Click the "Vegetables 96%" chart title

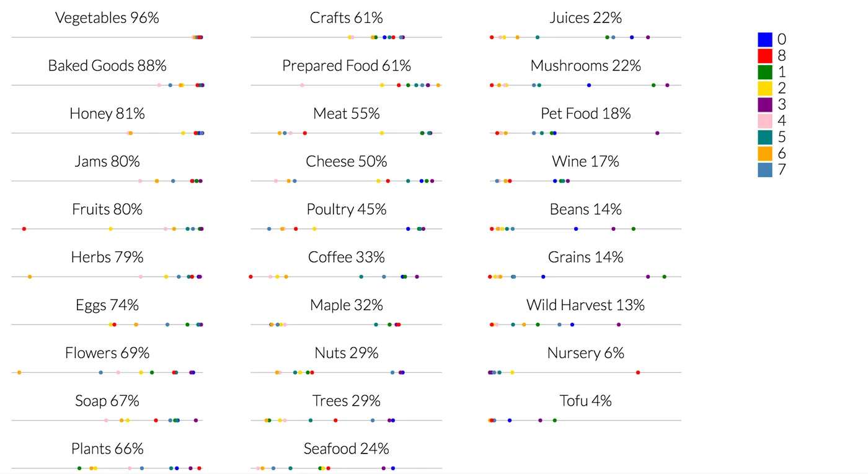107,18
